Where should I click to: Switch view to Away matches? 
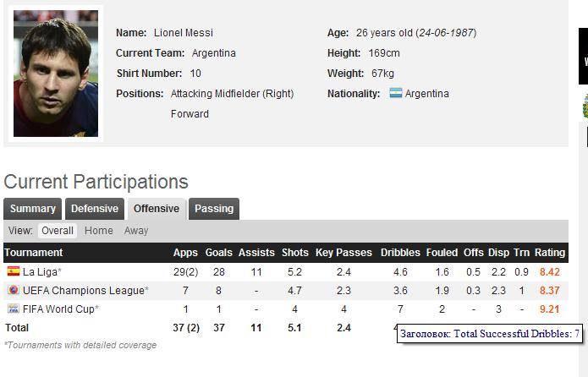point(136,231)
